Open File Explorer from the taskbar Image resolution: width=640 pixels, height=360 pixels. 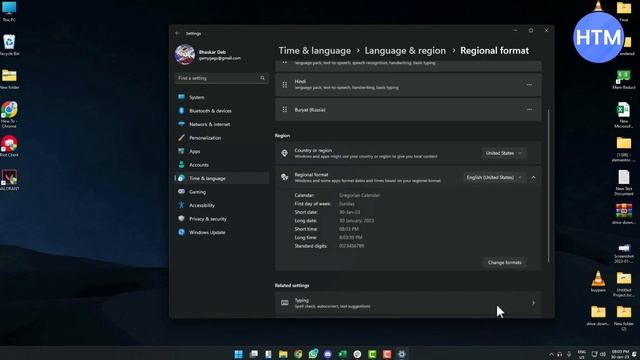283,354
